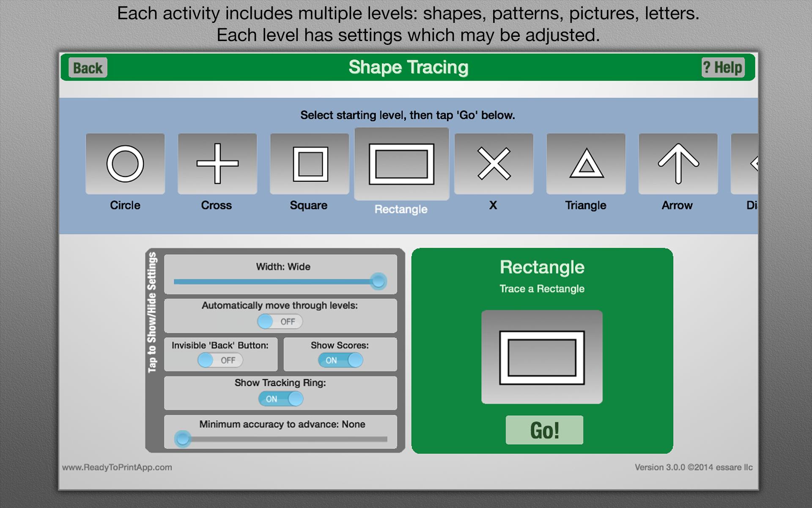Select the X shape level
The image size is (812, 508).
(494, 164)
